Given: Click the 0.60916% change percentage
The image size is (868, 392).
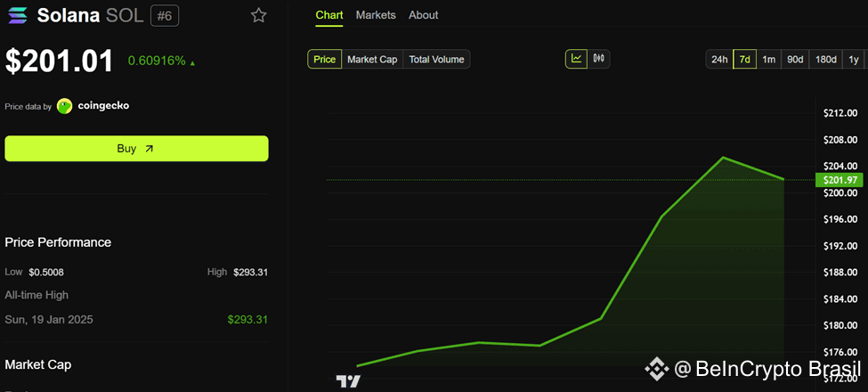Looking at the screenshot, I should 157,61.
